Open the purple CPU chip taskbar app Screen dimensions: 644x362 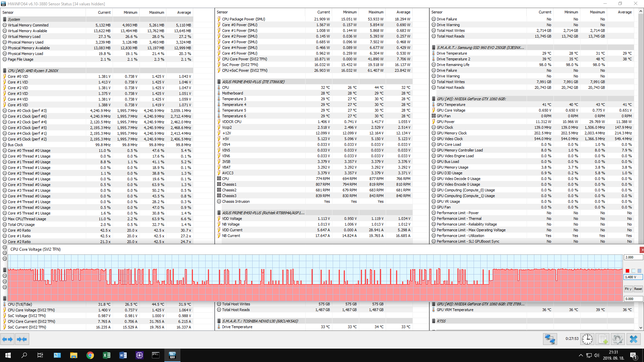(140, 355)
